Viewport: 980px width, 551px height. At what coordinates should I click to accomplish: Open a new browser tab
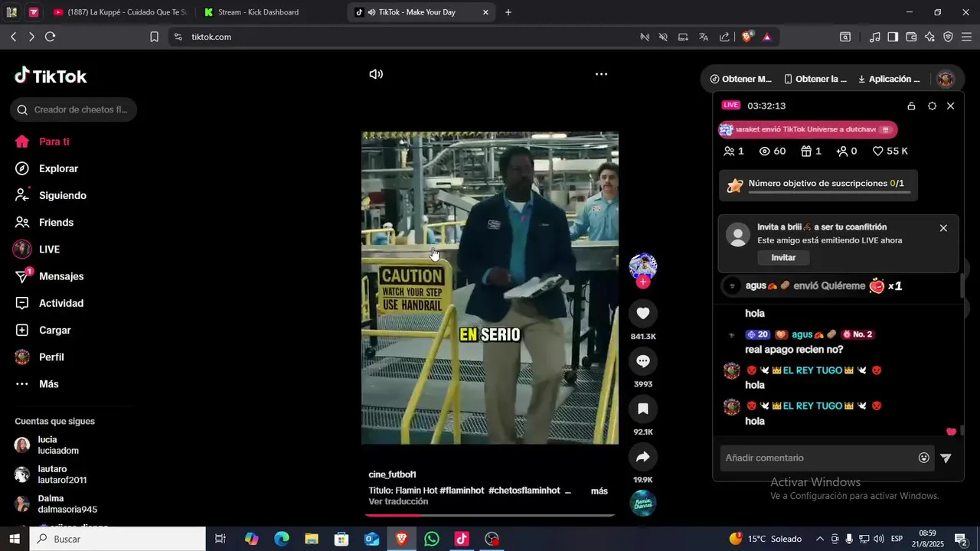point(508,12)
